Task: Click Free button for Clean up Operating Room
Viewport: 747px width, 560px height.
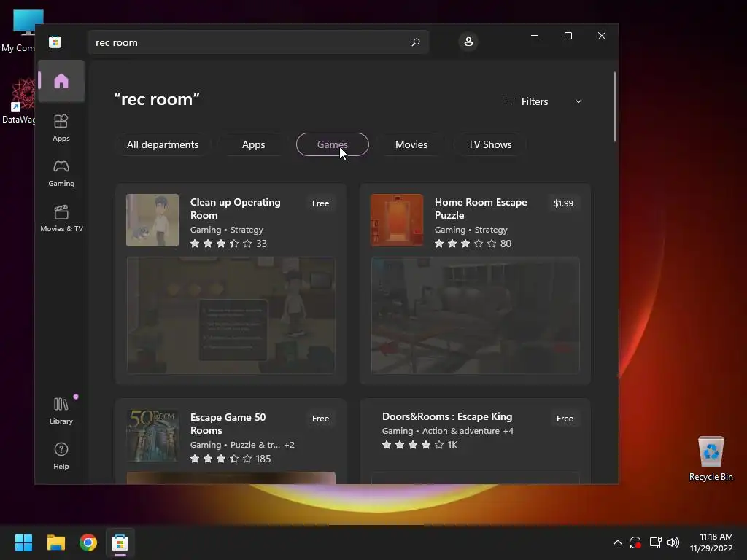Action: click(x=321, y=203)
